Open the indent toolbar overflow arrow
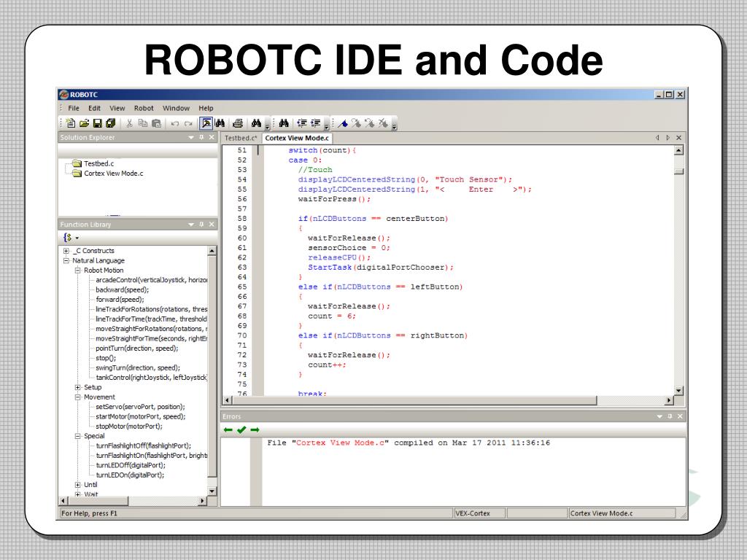This screenshot has width=747, height=560. pos(326,125)
